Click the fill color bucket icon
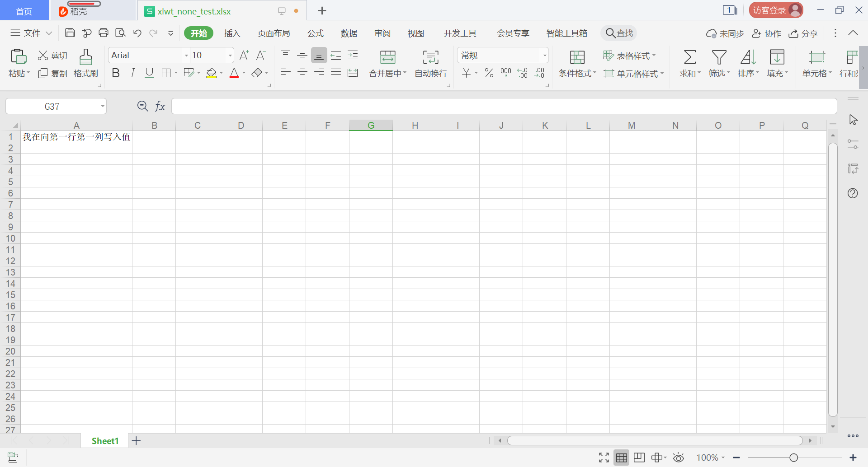The image size is (868, 467). point(211,73)
